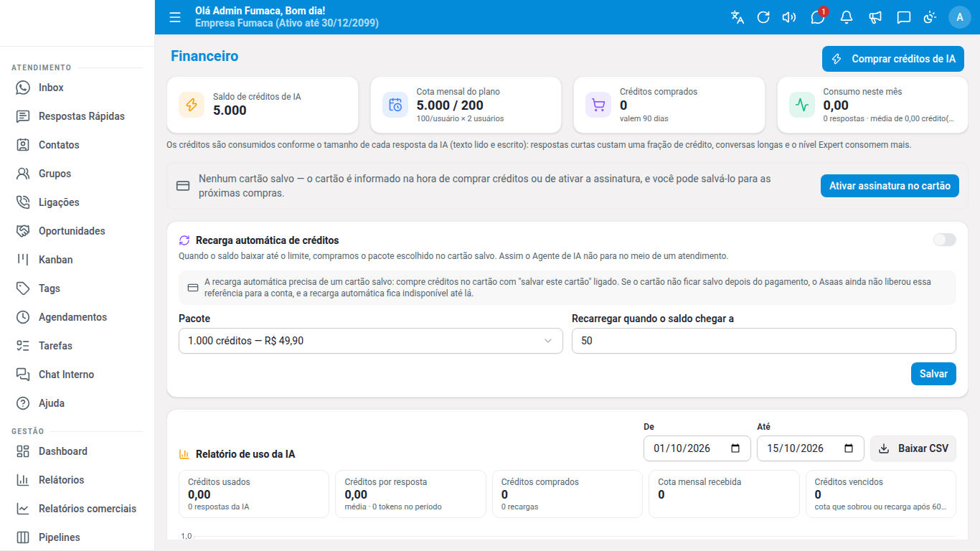980x551 pixels.
Task: Click the translate language icon
Action: (x=738, y=17)
